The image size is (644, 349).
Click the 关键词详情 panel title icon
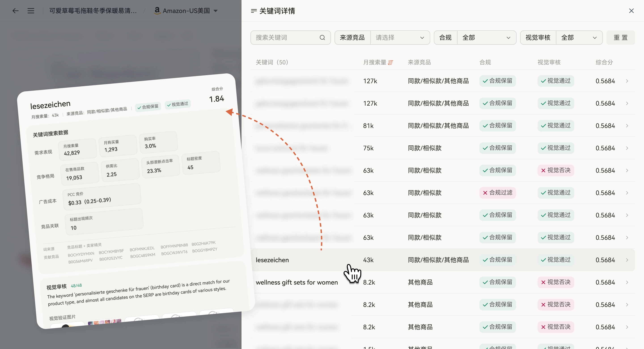254,11
